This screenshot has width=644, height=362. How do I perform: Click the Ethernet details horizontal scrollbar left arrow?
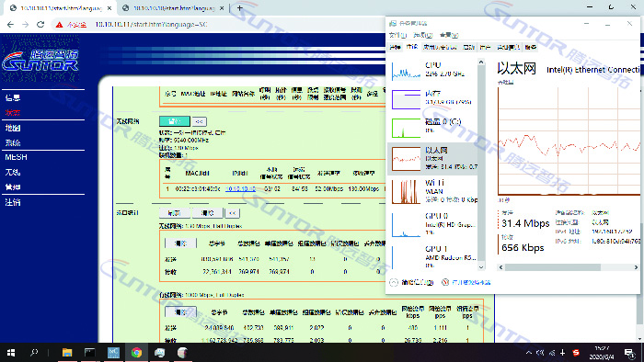pyautogui.click(x=500, y=267)
